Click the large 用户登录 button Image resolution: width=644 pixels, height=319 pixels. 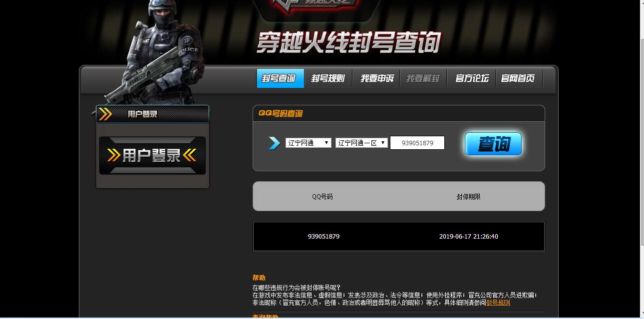click(x=152, y=155)
